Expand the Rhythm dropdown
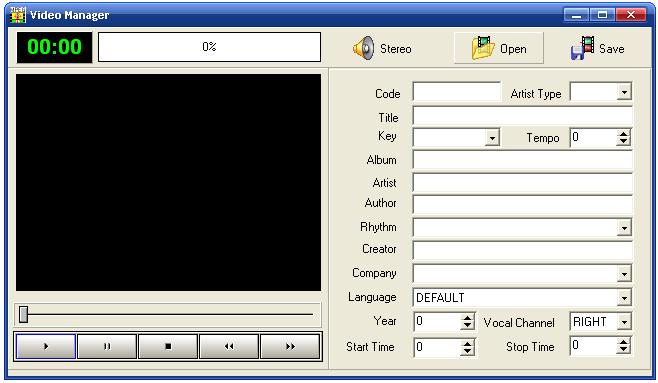Viewport: 658px width, 383px height. click(624, 228)
